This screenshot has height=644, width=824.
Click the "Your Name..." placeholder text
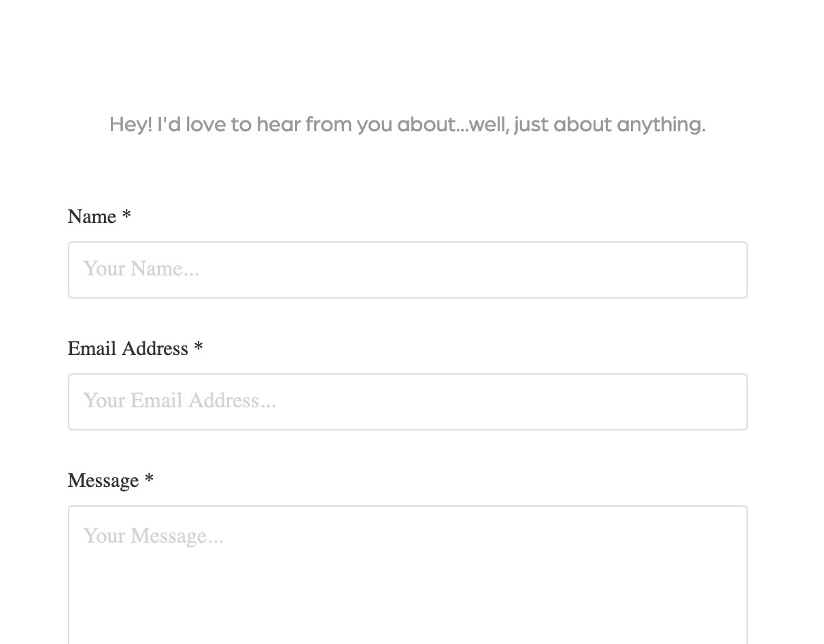pos(141,269)
